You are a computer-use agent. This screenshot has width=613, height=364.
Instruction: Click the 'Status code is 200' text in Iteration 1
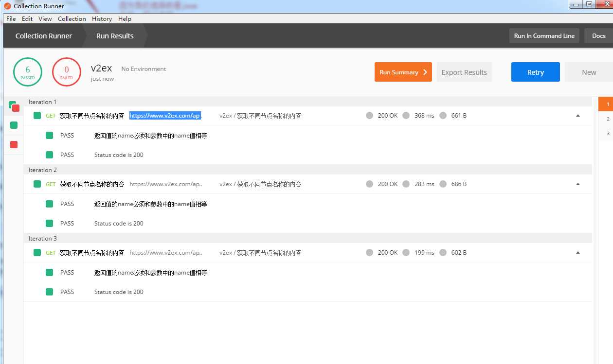coord(119,155)
